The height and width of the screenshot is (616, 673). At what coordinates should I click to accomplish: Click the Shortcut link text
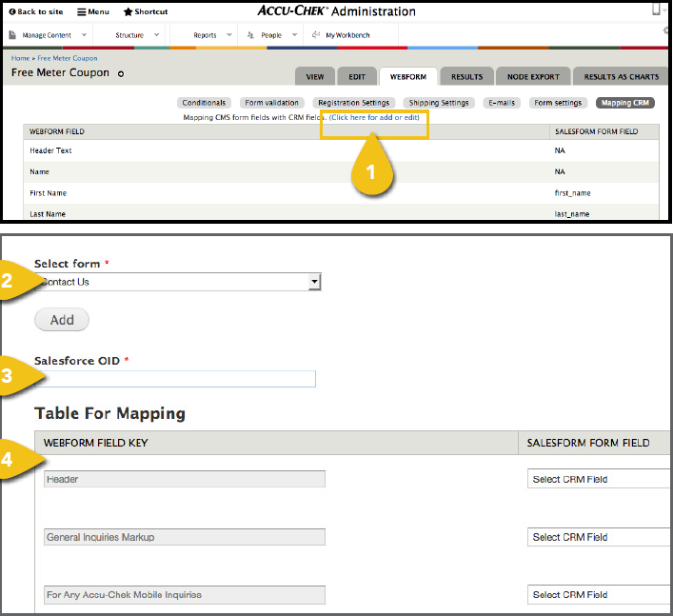click(x=151, y=12)
